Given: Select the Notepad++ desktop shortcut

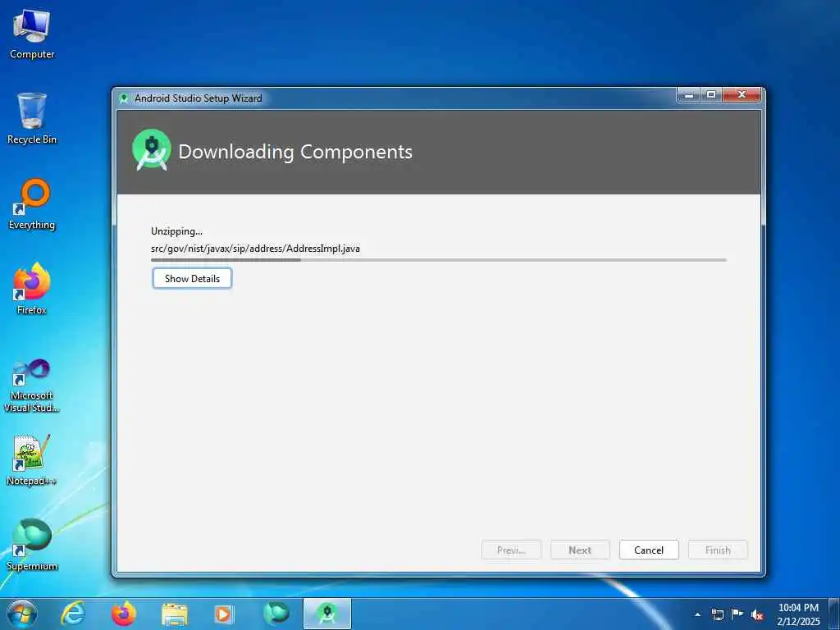Looking at the screenshot, I should point(32,460).
